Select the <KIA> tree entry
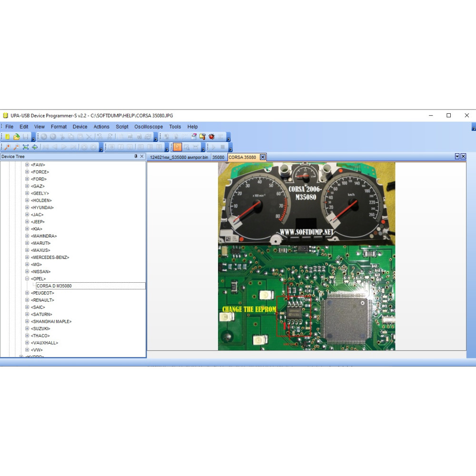Screen dimensions: 476x476 coord(37,229)
